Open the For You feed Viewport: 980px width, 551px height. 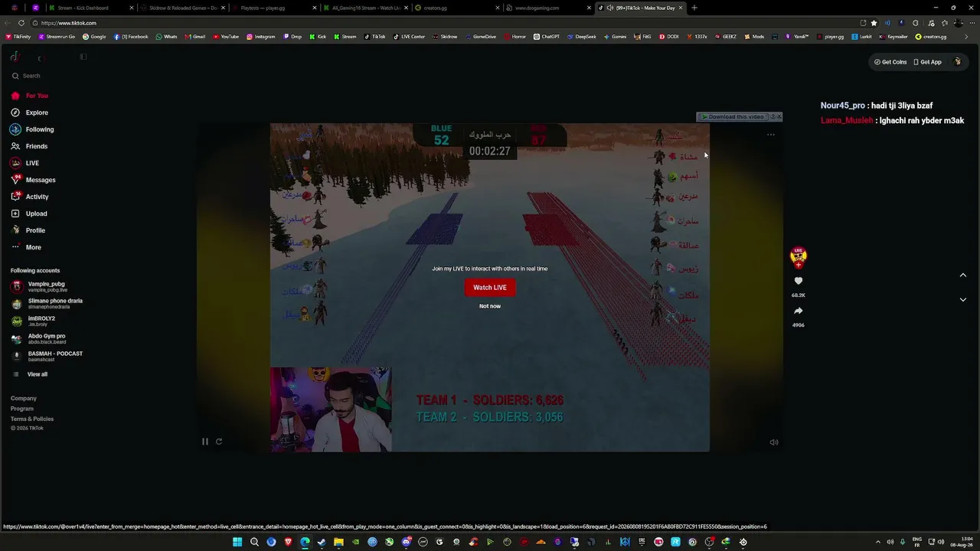(x=29, y=96)
